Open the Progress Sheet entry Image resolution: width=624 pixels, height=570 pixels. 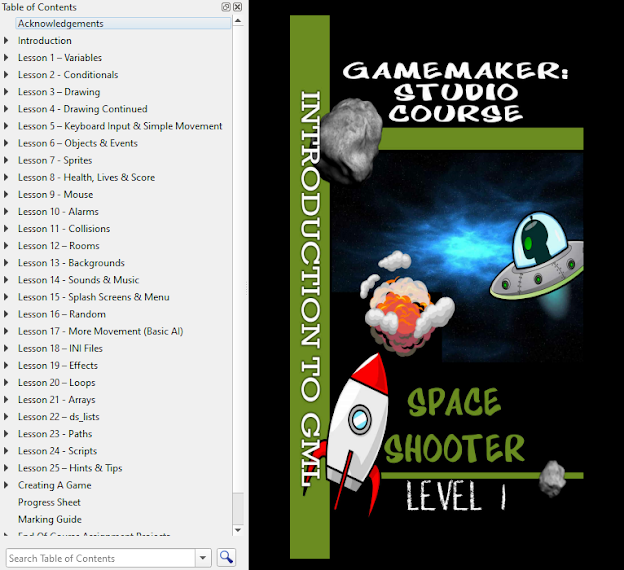coord(49,502)
